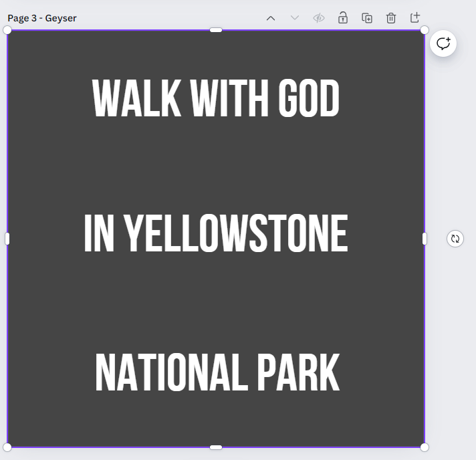
Task: Toggle hide page eye icon
Action: (319, 18)
